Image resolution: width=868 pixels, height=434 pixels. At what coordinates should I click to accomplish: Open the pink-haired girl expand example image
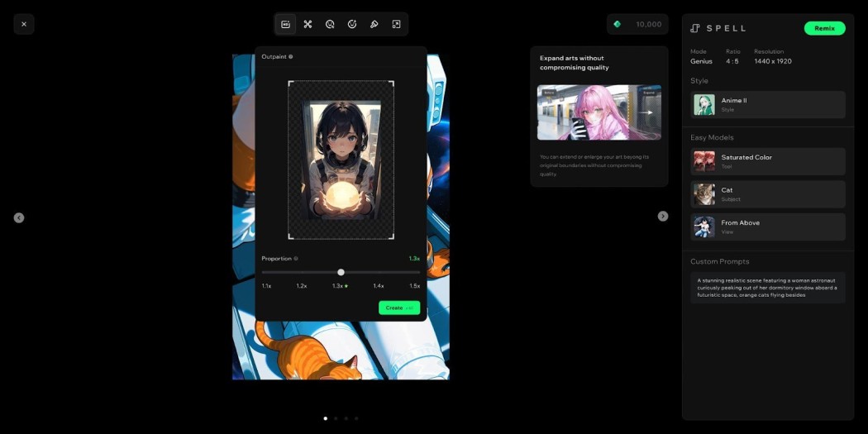[599, 112]
